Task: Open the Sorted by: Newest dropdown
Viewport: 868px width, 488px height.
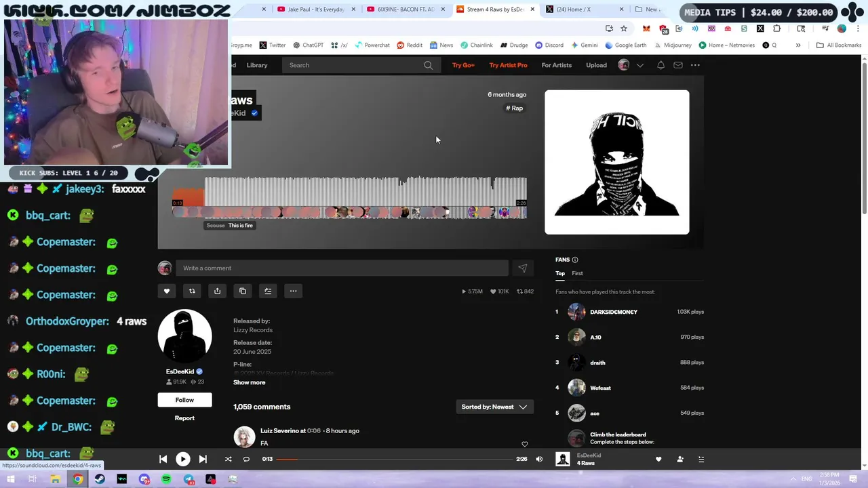Action: (x=494, y=407)
